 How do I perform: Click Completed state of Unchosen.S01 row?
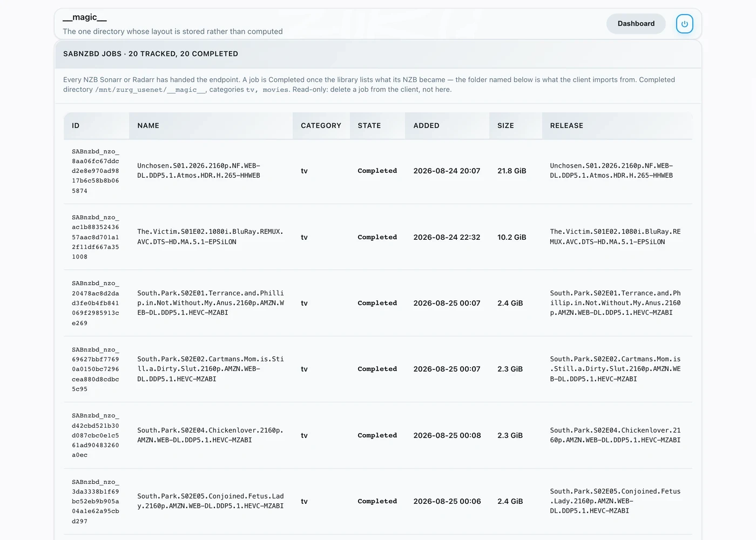[377, 171]
